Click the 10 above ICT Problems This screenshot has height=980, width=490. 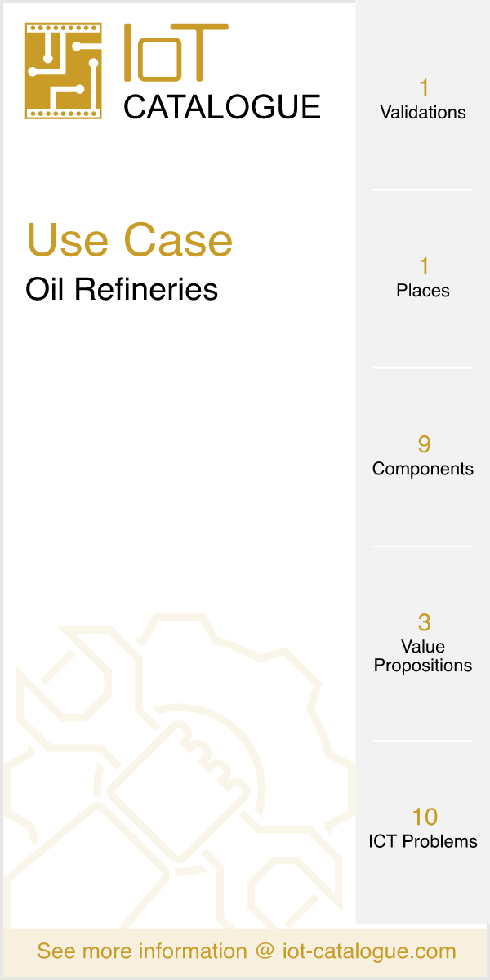pyautogui.click(x=424, y=817)
